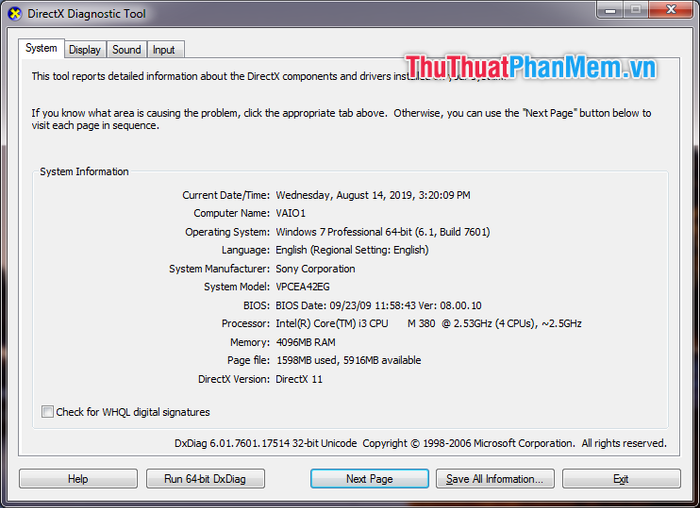Click the 4096MB RAM memory value
Image resolution: width=700 pixels, height=508 pixels.
tap(306, 342)
